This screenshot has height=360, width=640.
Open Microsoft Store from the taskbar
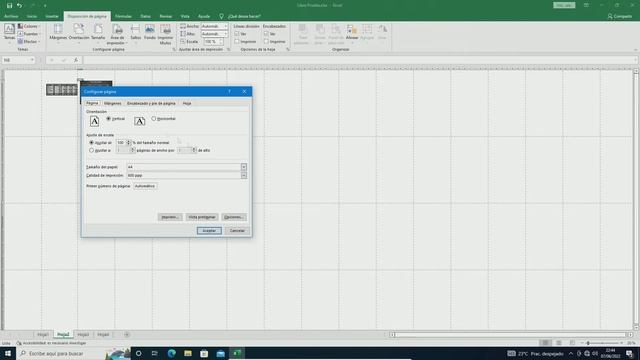pos(204,353)
